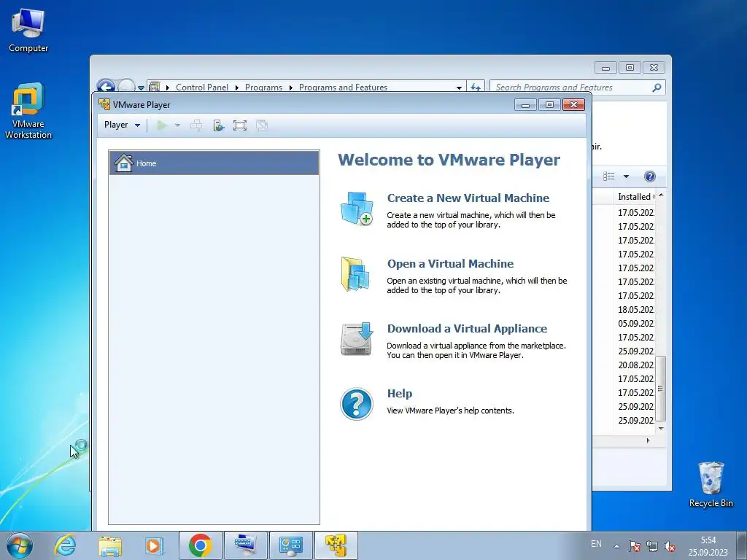The image size is (747, 560).
Task: Show hidden tray icons arrow
Action: pos(616,546)
